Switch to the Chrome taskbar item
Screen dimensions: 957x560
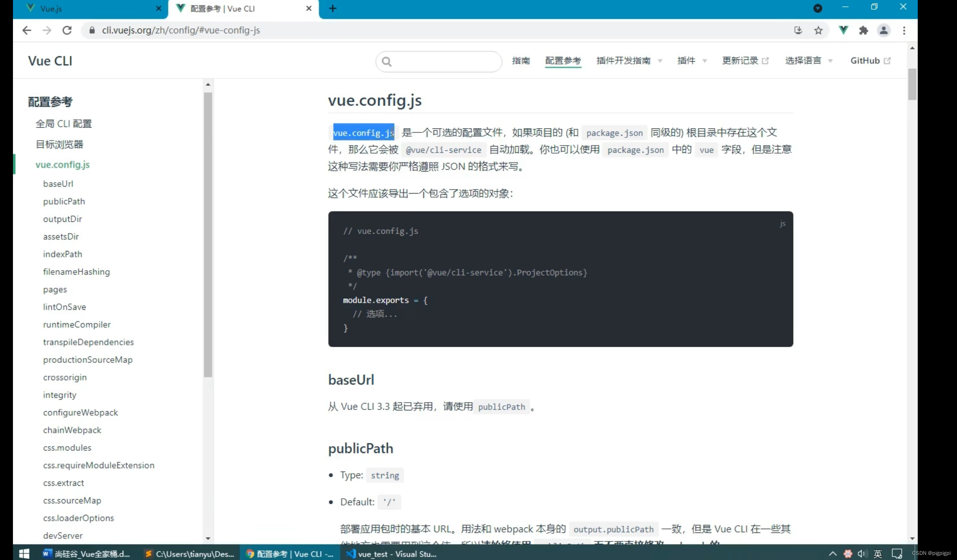[x=290, y=554]
